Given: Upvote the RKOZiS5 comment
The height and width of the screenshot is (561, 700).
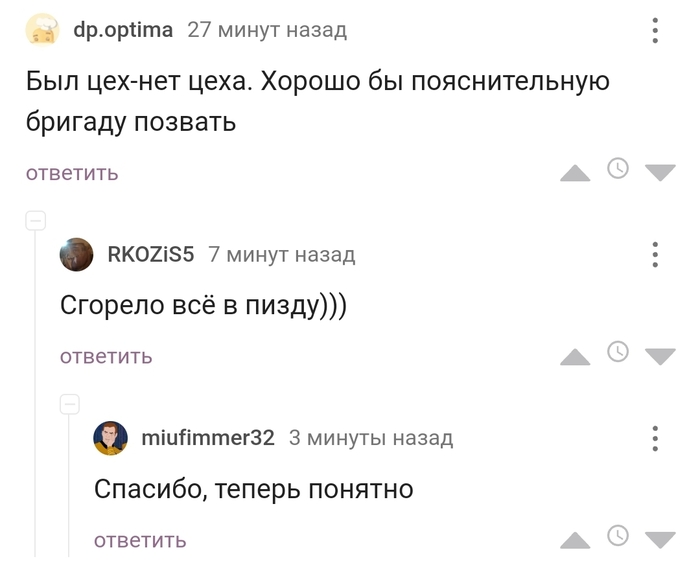Looking at the screenshot, I should (575, 357).
